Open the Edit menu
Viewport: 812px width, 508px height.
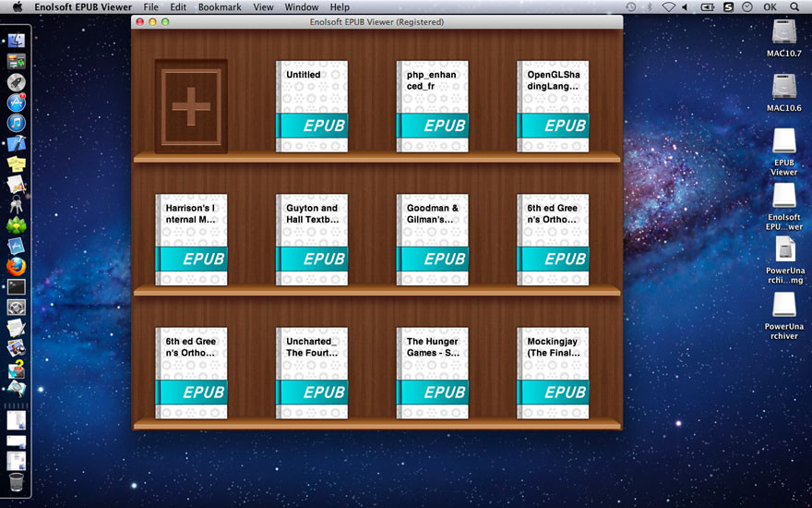pyautogui.click(x=178, y=7)
